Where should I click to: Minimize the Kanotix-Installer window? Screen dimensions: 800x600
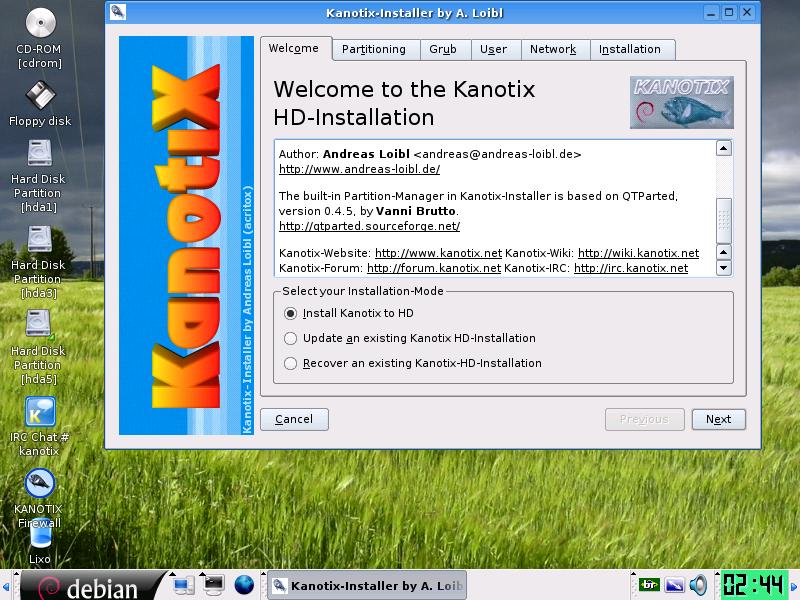(711, 13)
